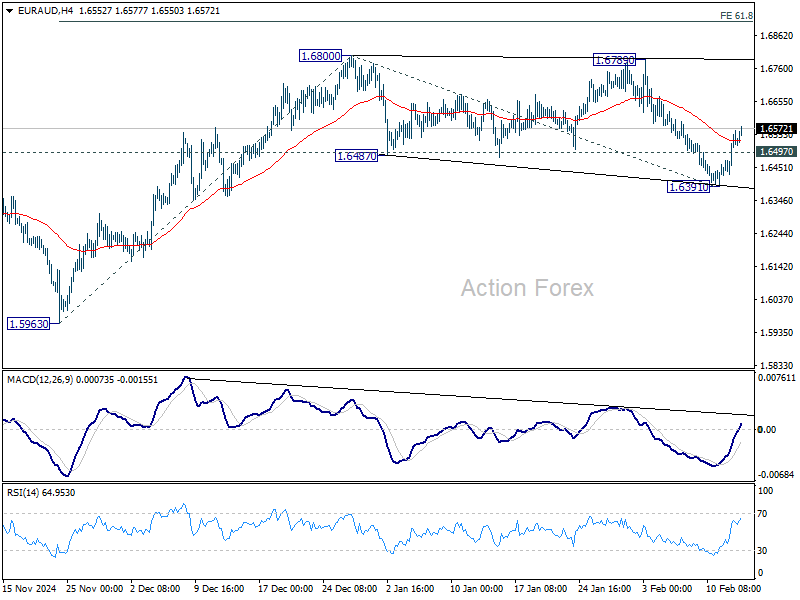Viewport: 800px width, 600px height.
Task: Click the MACD axis value 0.007611
Action: 777,378
